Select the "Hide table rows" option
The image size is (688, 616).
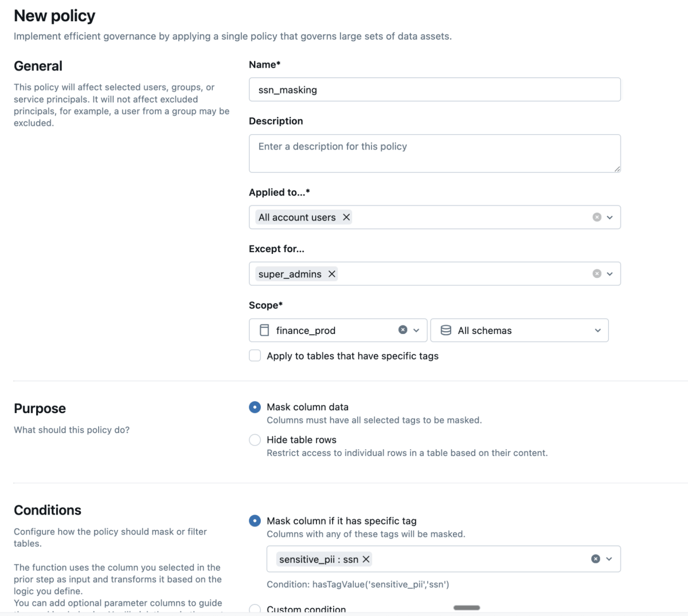(255, 440)
